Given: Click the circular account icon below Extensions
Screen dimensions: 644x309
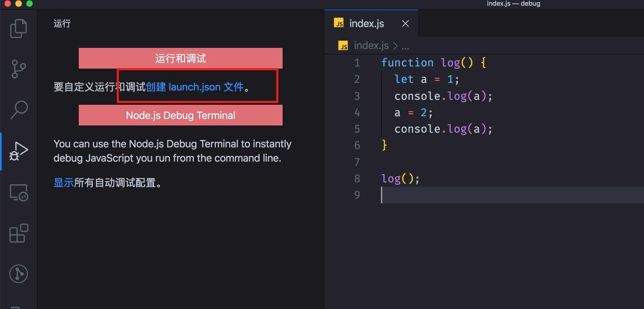Looking at the screenshot, I should tap(19, 274).
